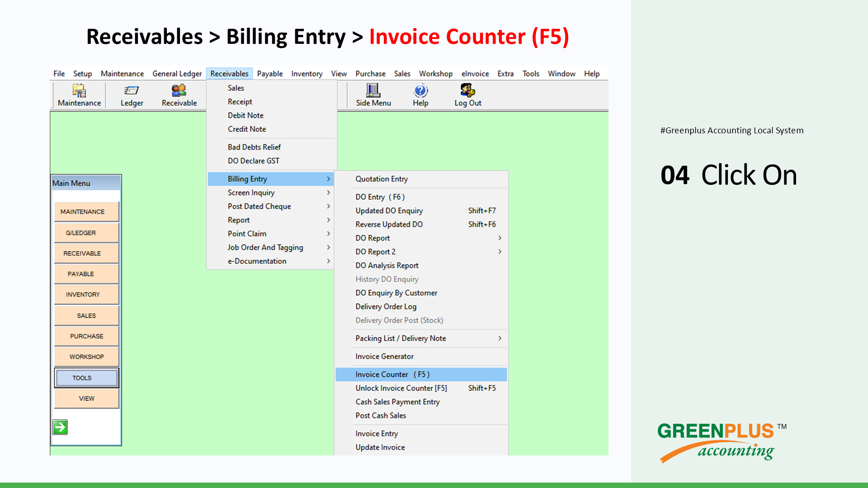Click the green arrow icon in Main Menu
Viewport: 868px width, 488px height.
[x=60, y=427]
